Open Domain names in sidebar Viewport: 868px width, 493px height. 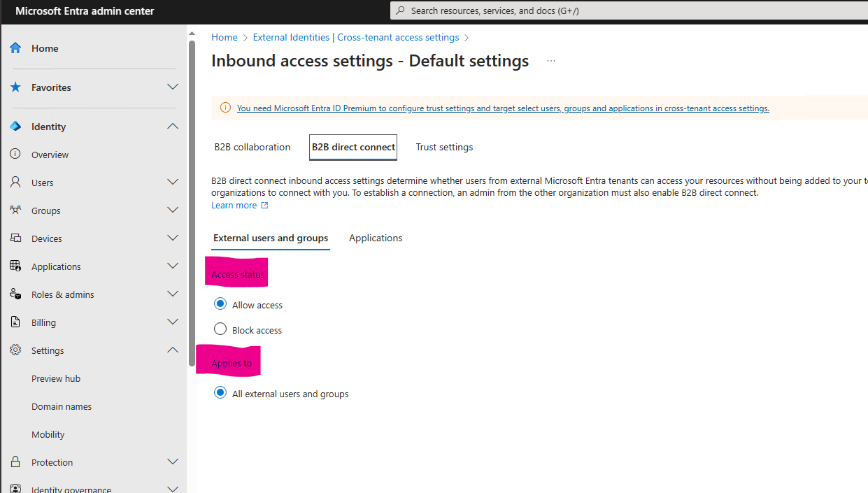pos(62,406)
